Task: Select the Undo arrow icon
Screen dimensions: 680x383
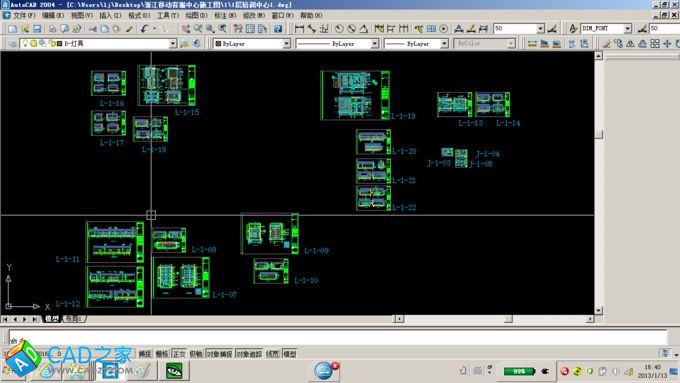Action: (x=144, y=29)
